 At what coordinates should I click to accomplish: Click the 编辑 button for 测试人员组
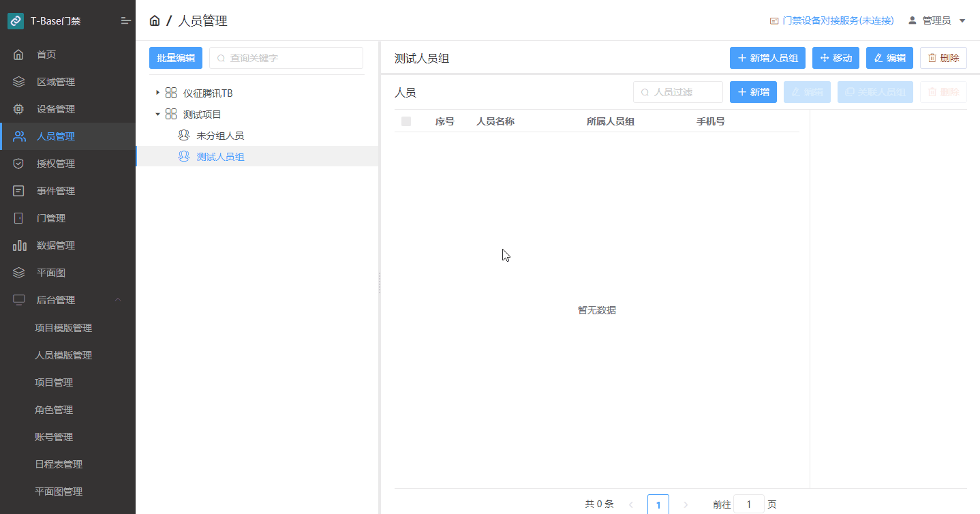[x=889, y=58]
